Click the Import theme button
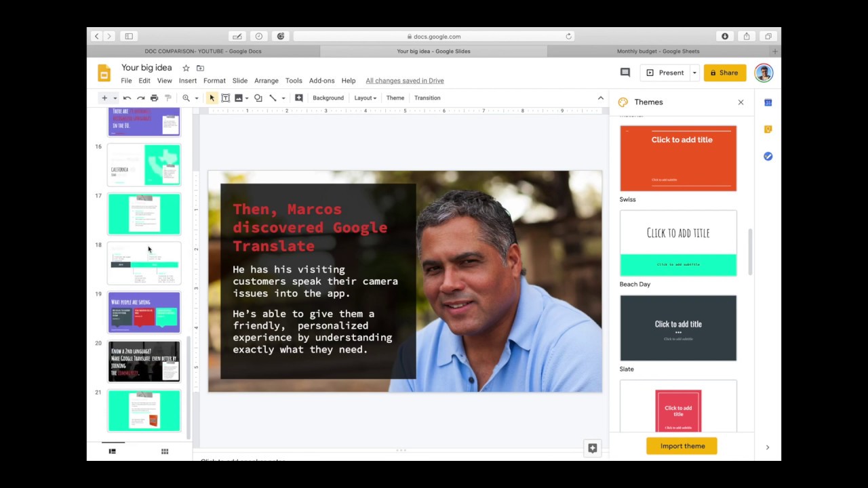The width and height of the screenshot is (868, 488). tap(682, 446)
